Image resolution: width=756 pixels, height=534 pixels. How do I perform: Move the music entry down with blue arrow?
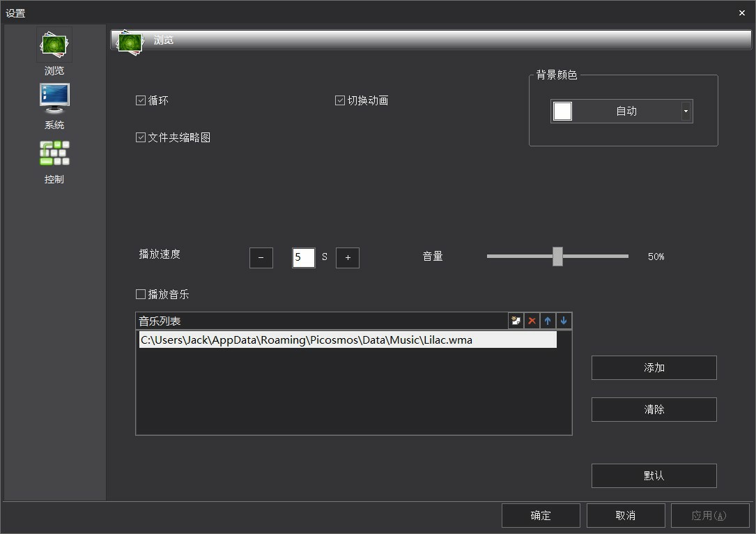click(x=564, y=321)
